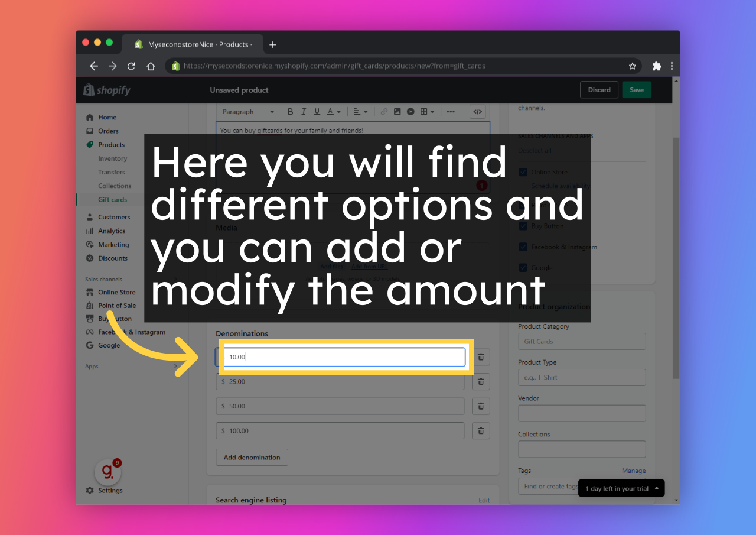Click the Product Type input field

tap(582, 377)
